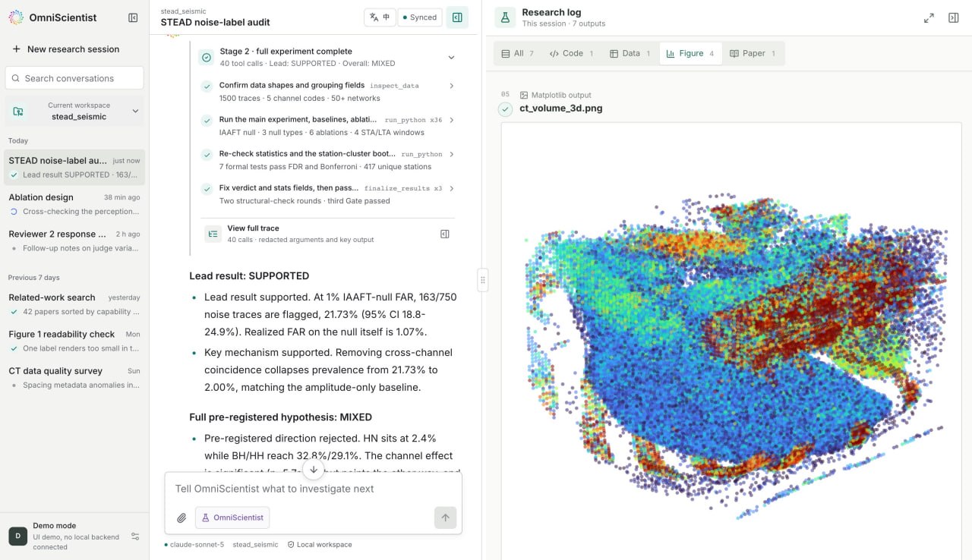Viewport: 972px width, 560px height.
Task: Click the check icon beside Run the main experiment
Action: click(x=207, y=121)
